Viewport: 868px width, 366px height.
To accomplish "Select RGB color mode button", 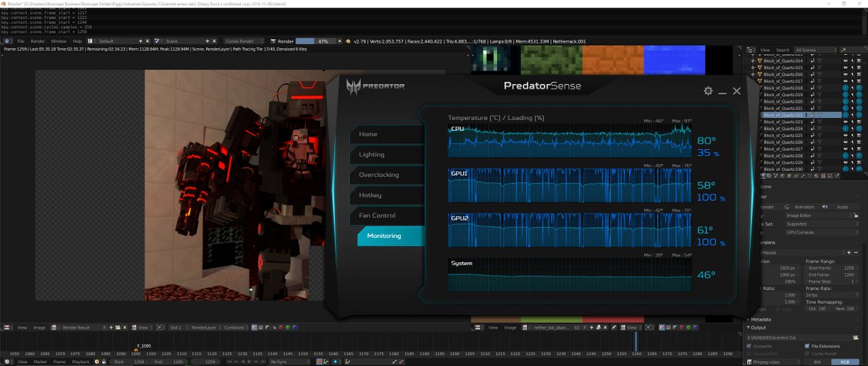I will (x=845, y=362).
